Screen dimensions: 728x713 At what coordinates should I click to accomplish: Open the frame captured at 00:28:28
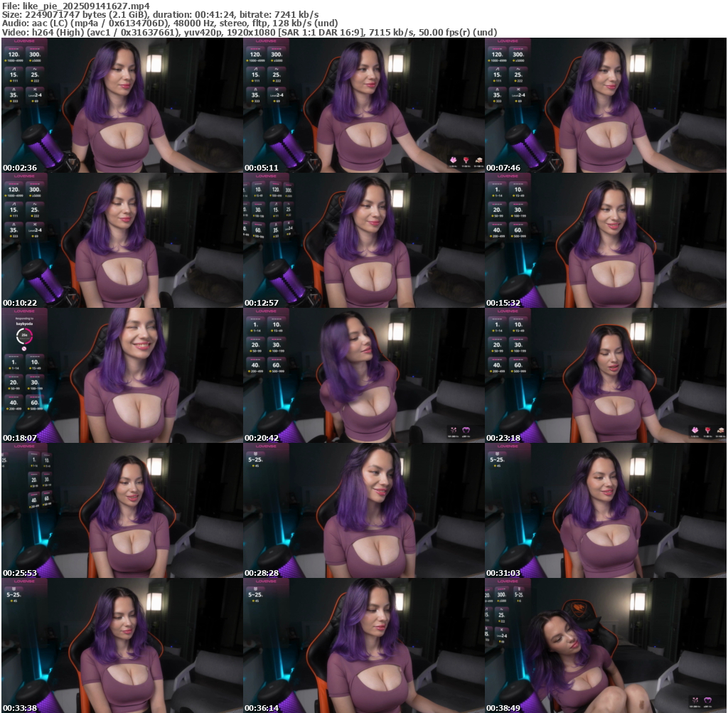click(364, 510)
